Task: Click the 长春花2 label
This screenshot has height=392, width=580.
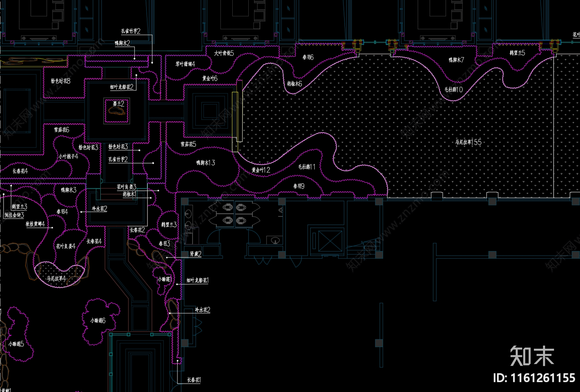Action: pyautogui.click(x=137, y=230)
